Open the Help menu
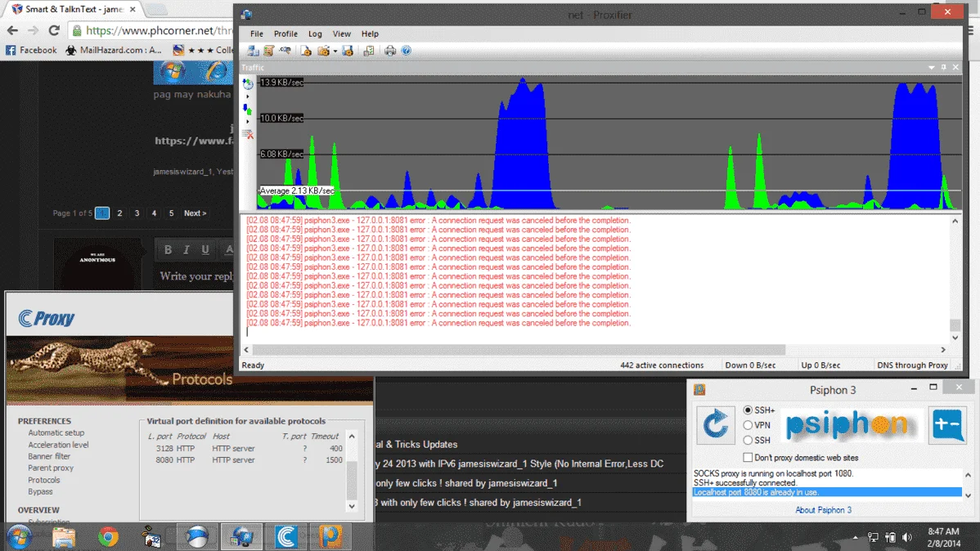Viewport: 980px width, 551px height. [x=370, y=34]
